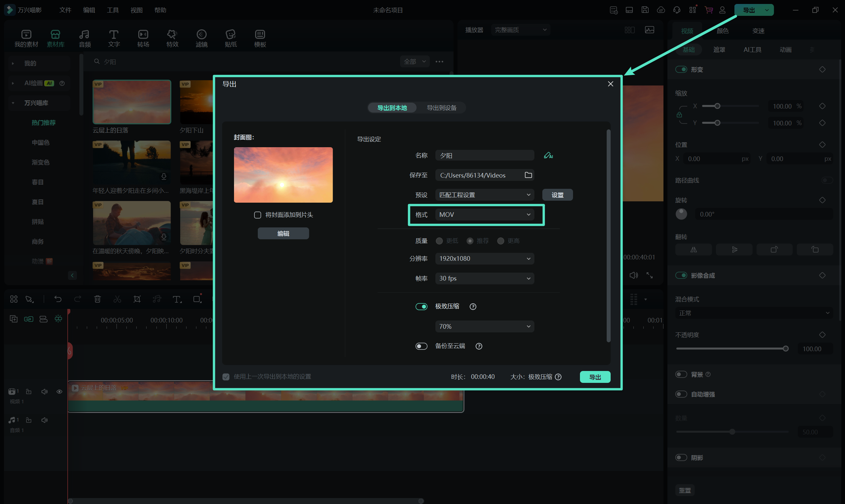Screen dimensions: 845x504
Task: Click the 设置 button beside preset
Action: tap(557, 195)
